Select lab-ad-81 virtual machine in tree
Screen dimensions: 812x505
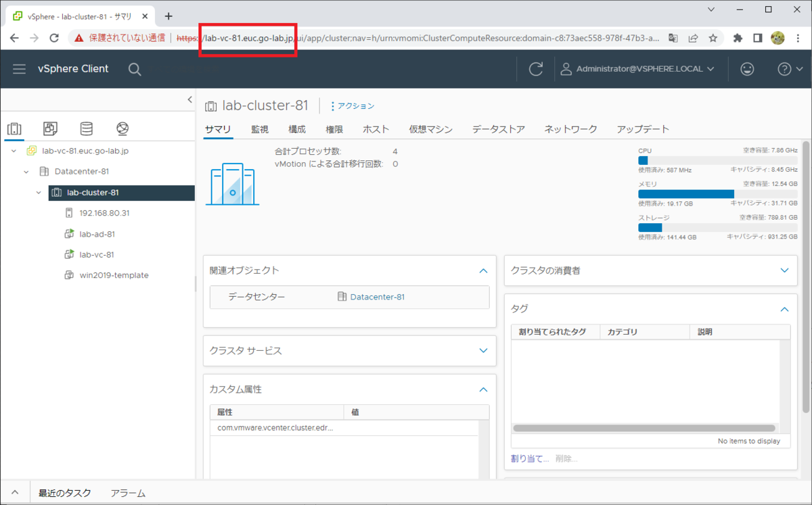pyautogui.click(x=97, y=234)
